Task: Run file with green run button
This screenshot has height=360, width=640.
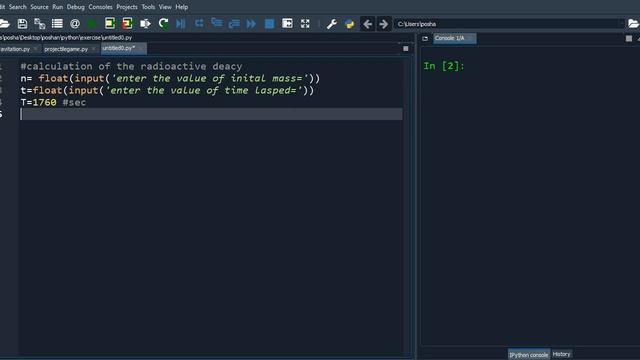Action: [92, 24]
